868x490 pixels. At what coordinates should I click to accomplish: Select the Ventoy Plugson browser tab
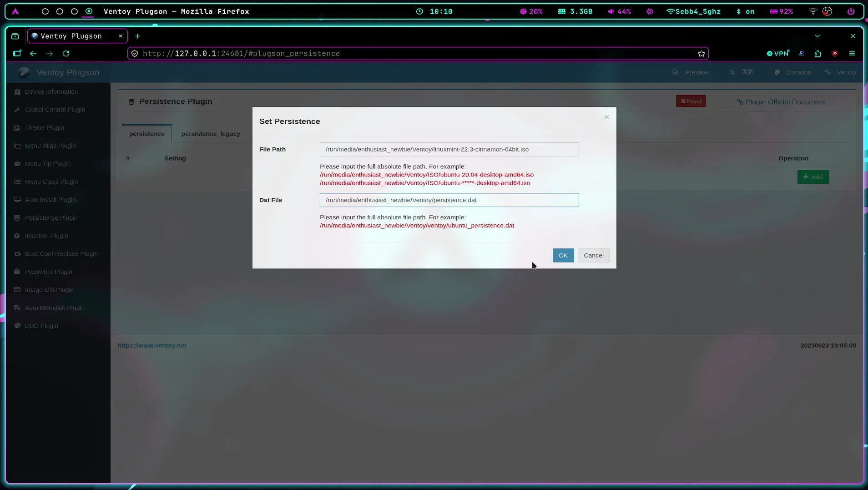pos(77,36)
